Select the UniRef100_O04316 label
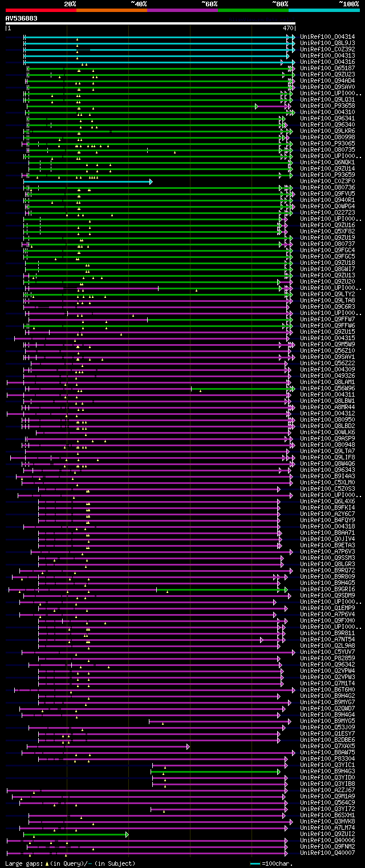Viewport: 365px width, 868px height. (x=328, y=62)
